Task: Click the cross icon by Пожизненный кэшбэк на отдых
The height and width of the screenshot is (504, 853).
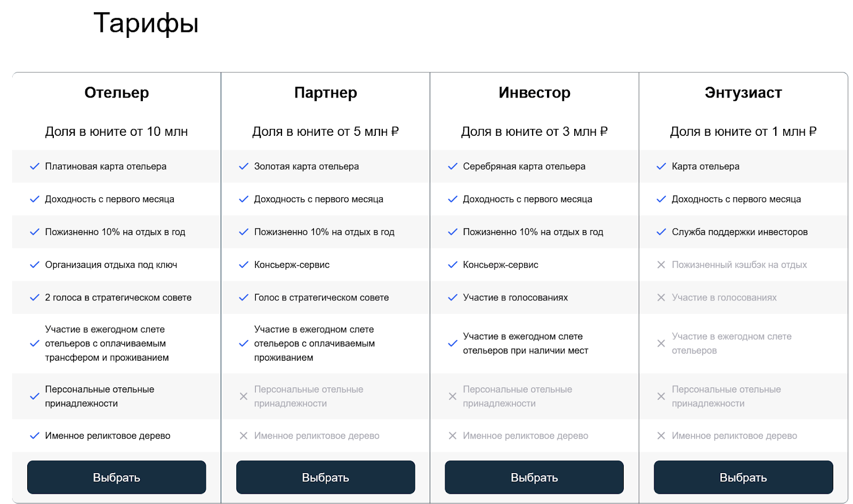Action: (661, 265)
